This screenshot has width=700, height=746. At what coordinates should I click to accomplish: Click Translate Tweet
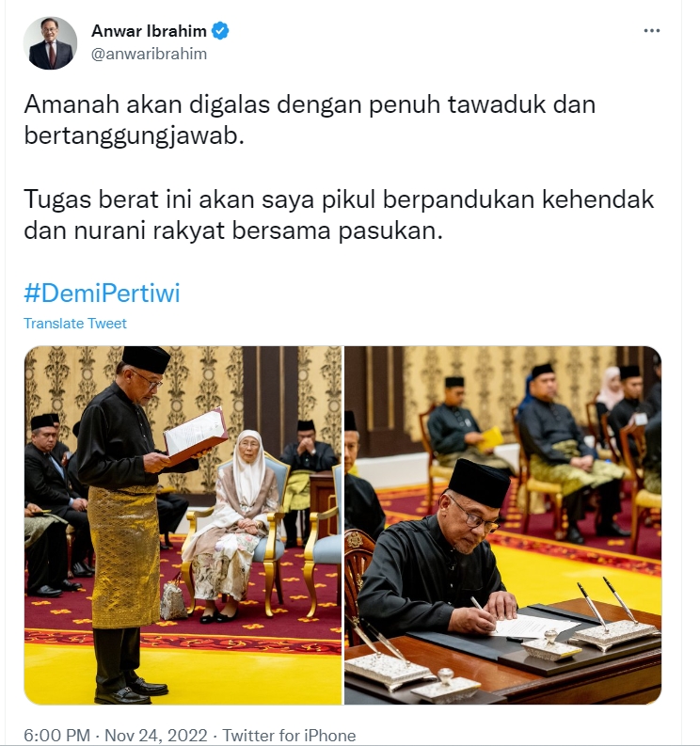click(75, 324)
